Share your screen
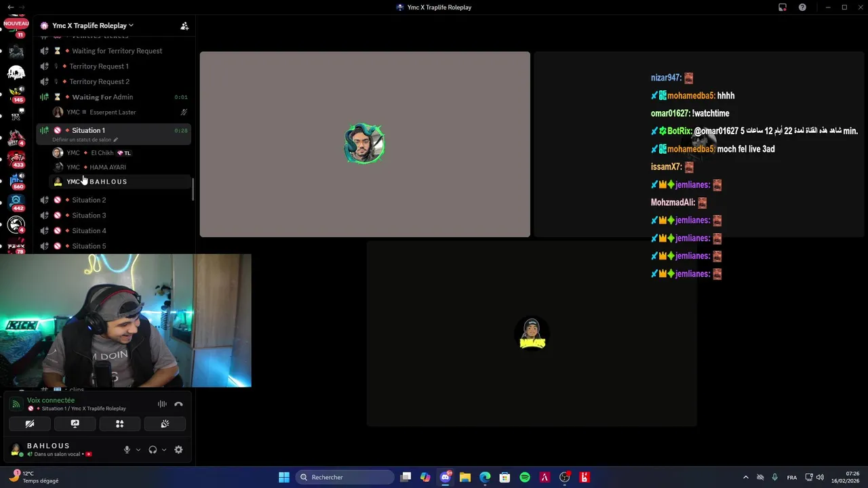The image size is (868, 488). (75, 424)
